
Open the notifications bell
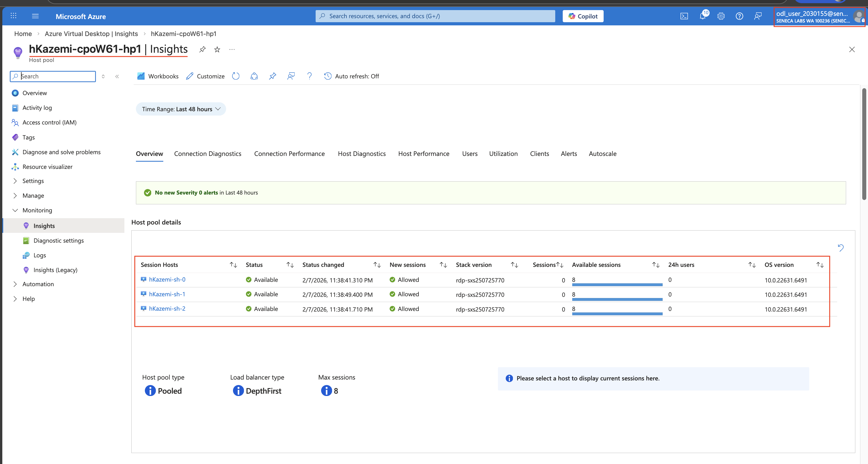pyautogui.click(x=703, y=16)
